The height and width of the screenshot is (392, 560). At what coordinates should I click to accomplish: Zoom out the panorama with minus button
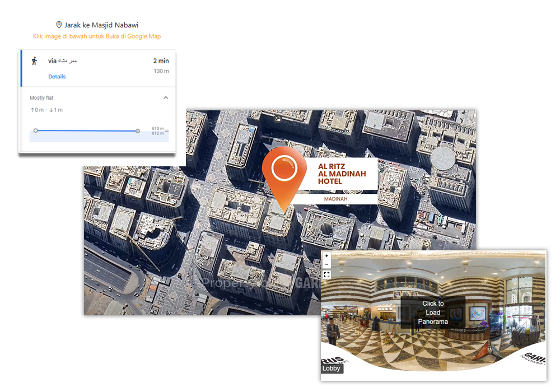click(x=326, y=264)
